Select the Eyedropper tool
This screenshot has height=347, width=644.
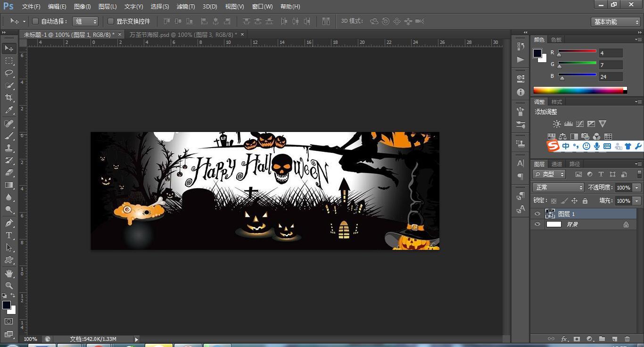[9, 110]
